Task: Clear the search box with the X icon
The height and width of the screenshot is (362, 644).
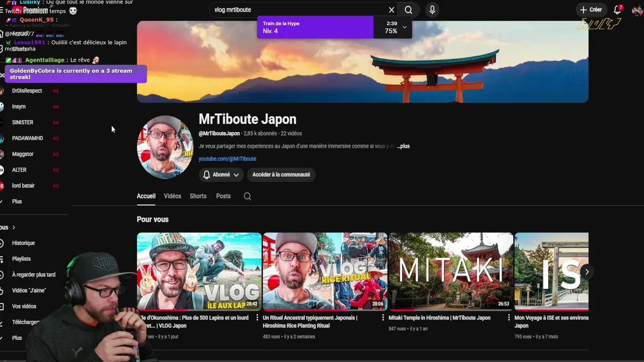Action: tap(391, 10)
